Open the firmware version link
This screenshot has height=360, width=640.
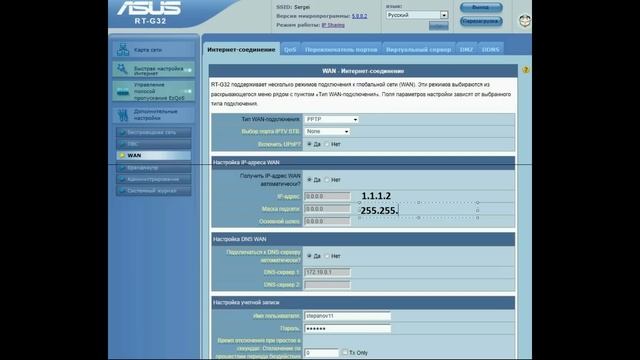(x=359, y=16)
